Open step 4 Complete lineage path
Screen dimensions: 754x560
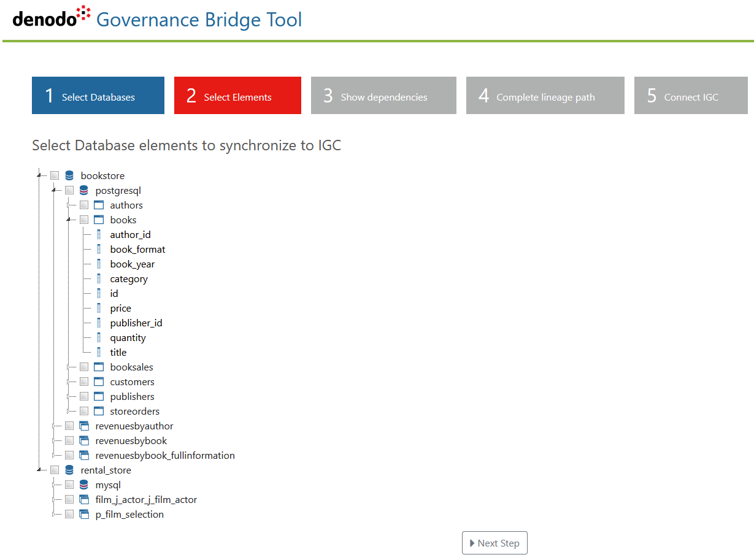(545, 96)
